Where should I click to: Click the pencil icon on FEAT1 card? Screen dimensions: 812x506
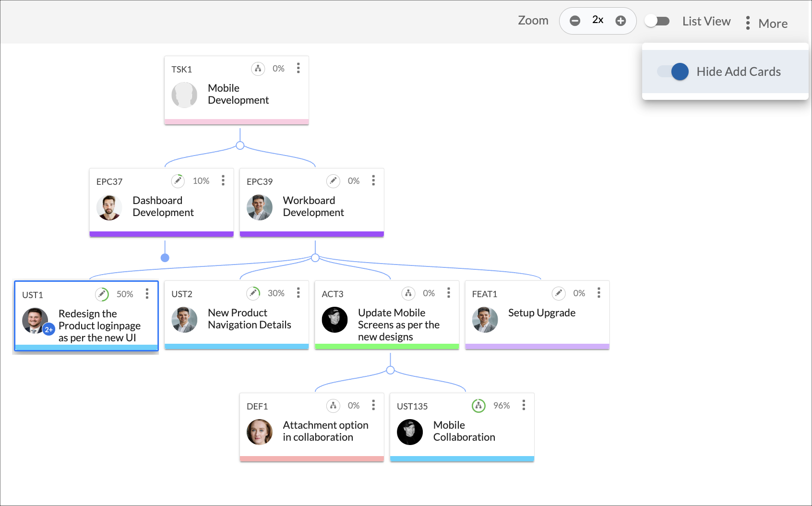(558, 293)
